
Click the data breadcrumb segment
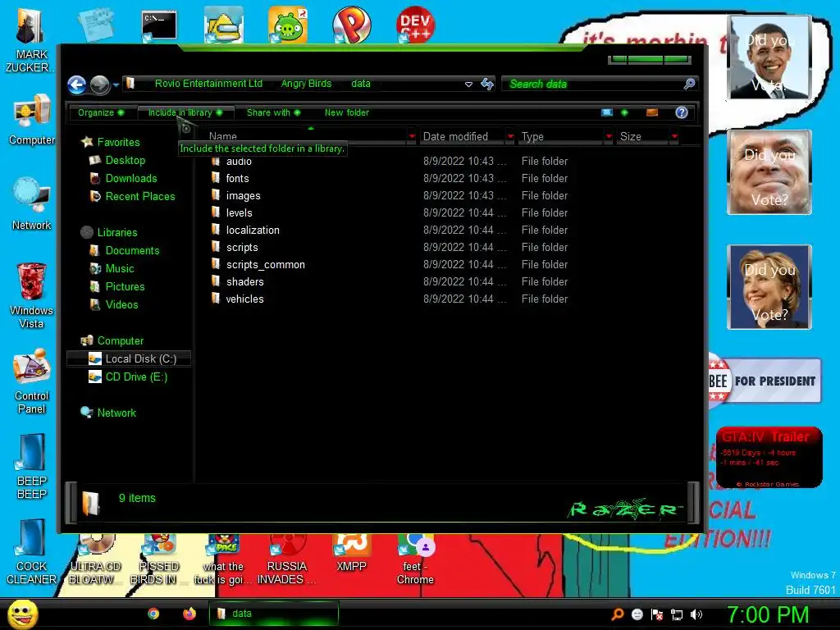click(361, 84)
